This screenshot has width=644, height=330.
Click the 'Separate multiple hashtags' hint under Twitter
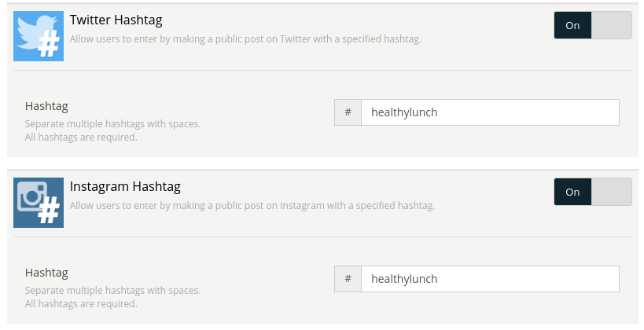[x=112, y=124]
